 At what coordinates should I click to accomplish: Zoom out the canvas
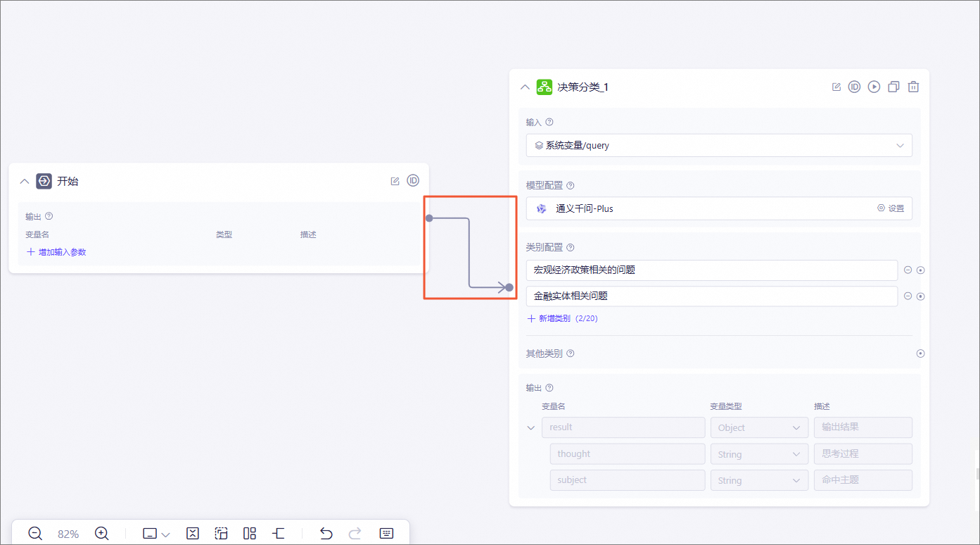pos(35,534)
